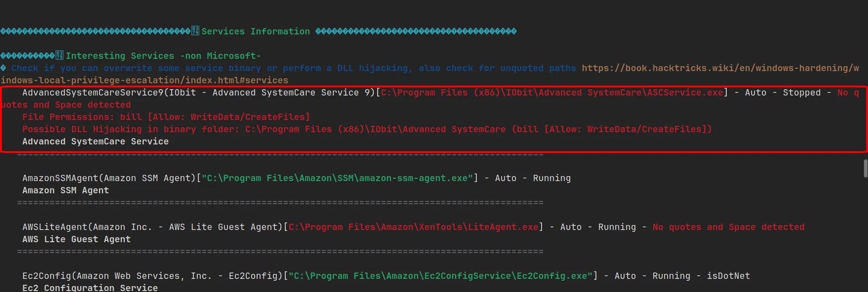Click the Services Information heading

(255, 31)
